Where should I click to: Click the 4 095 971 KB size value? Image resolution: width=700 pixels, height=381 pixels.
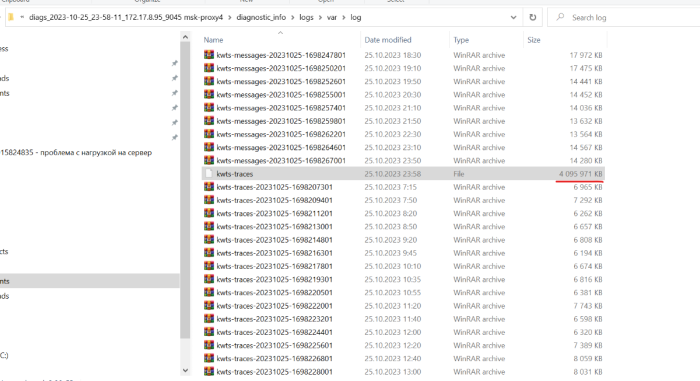(x=580, y=174)
